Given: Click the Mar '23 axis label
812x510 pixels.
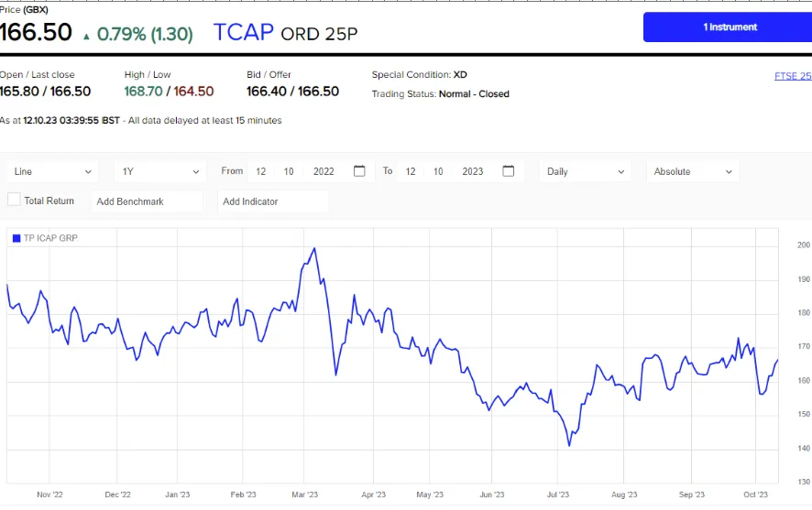Looking at the screenshot, I should pos(304,494).
